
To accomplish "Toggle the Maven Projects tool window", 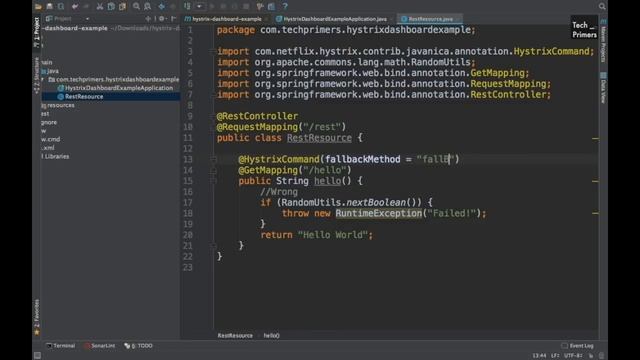I will click(603, 41).
